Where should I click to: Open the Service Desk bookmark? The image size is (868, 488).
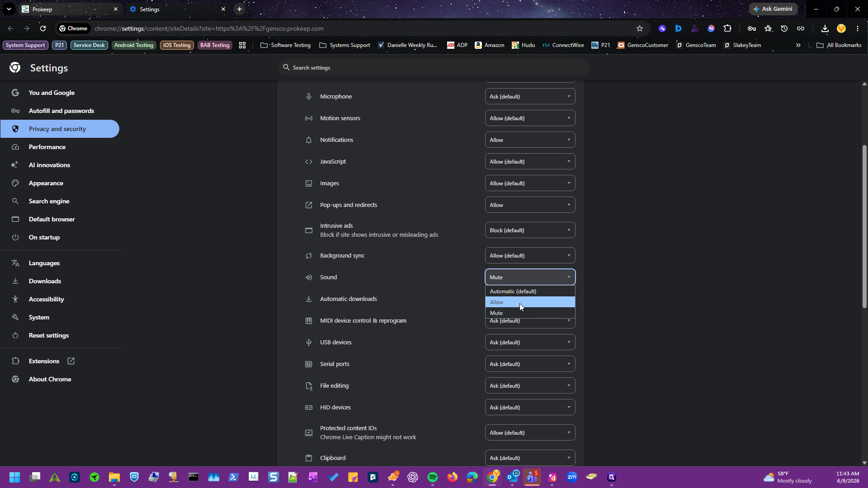point(89,45)
